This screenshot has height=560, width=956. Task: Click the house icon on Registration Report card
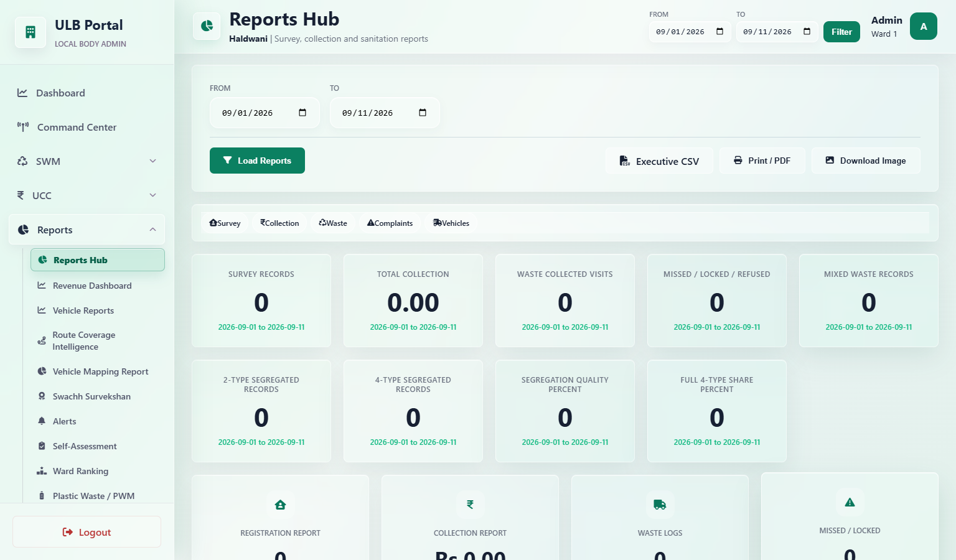click(x=280, y=505)
